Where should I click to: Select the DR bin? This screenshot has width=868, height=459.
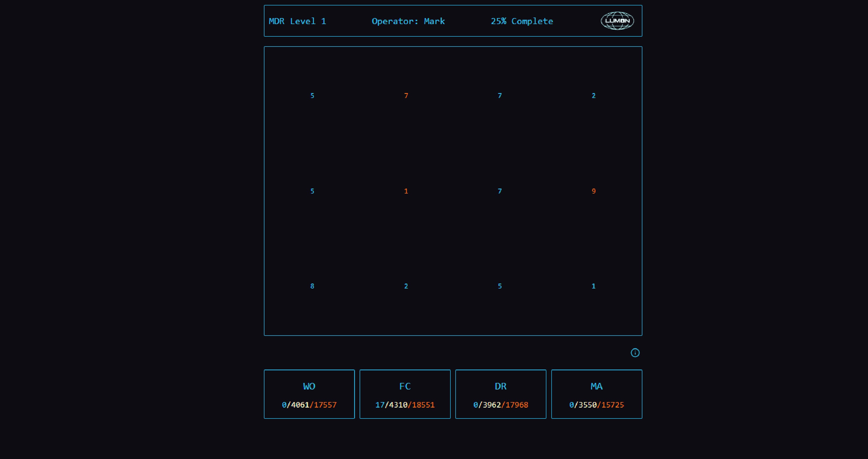click(x=500, y=394)
